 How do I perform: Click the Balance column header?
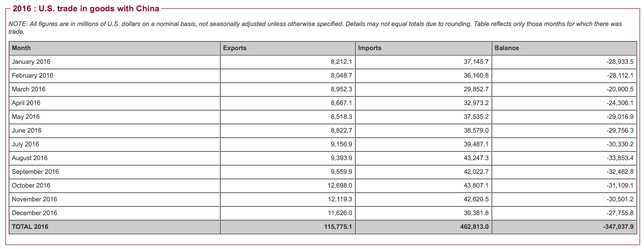(506, 48)
